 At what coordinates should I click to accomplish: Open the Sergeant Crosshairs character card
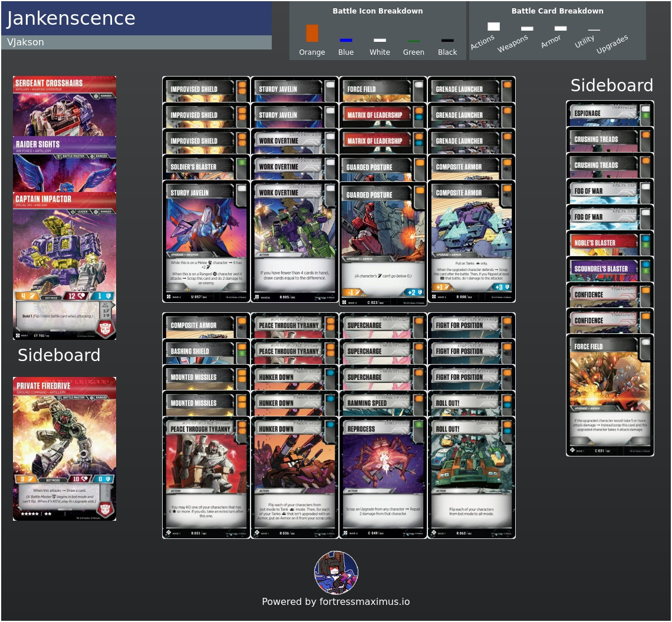coord(64,106)
